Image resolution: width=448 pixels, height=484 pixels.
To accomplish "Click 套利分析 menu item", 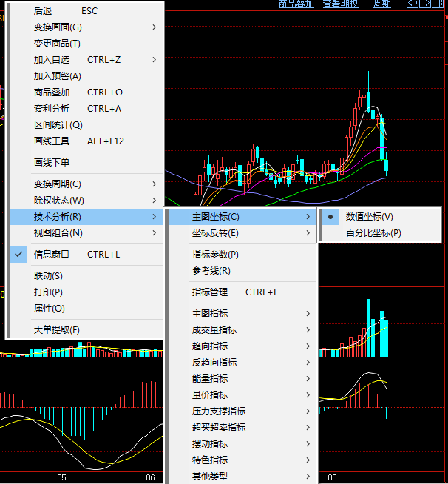I will tap(52, 109).
